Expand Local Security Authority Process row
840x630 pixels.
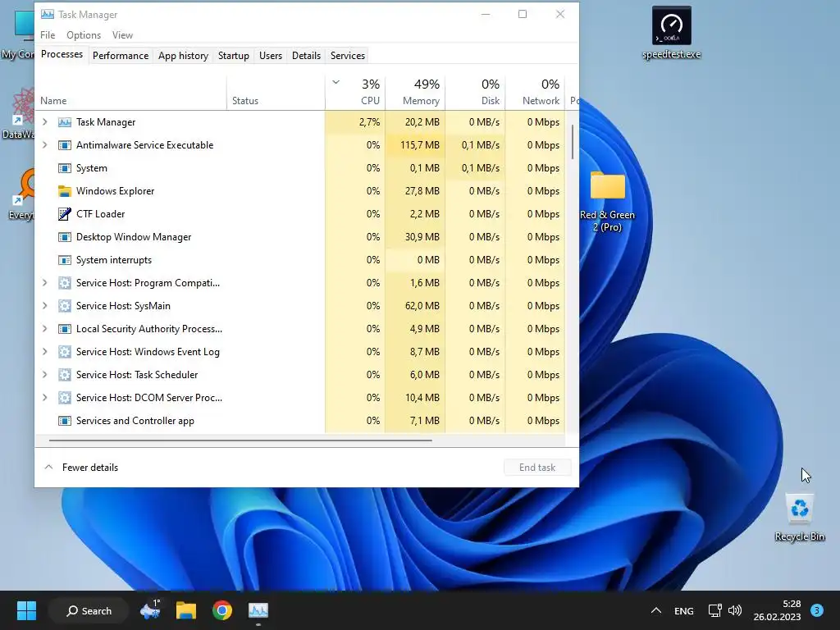(45, 329)
